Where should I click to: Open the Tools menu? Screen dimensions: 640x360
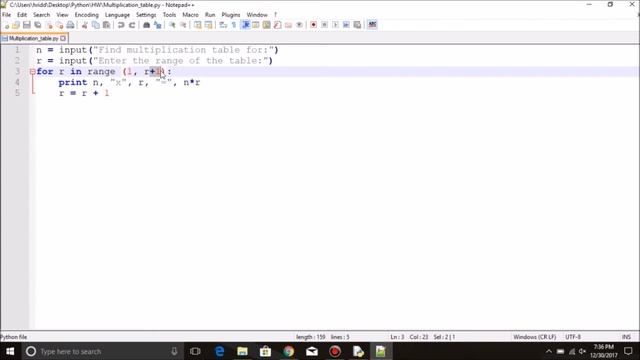(x=169, y=15)
